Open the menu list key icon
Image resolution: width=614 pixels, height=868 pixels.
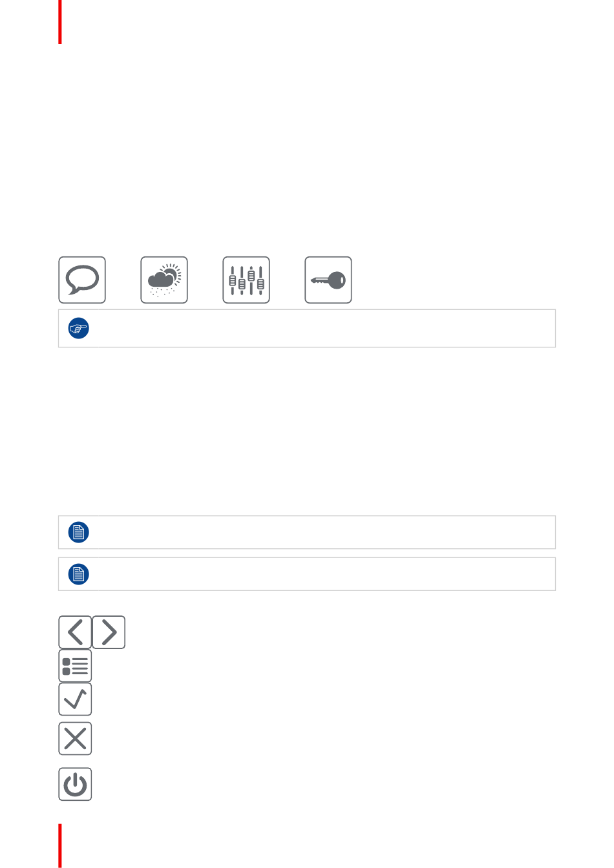tap(75, 666)
